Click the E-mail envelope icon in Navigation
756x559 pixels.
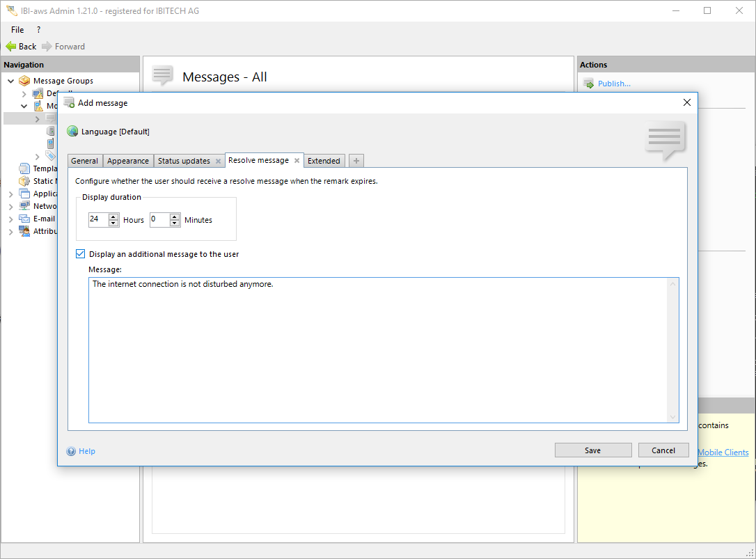(24, 219)
